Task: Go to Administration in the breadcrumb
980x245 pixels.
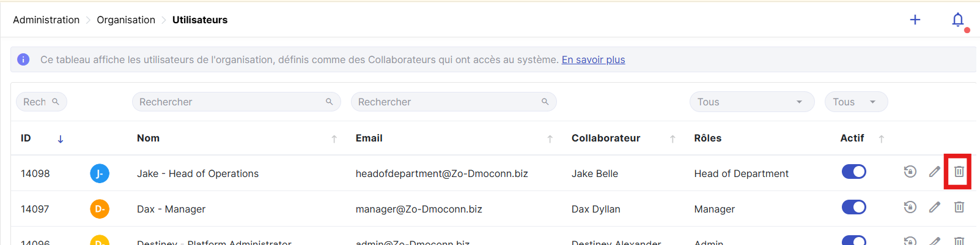Action: click(46, 20)
